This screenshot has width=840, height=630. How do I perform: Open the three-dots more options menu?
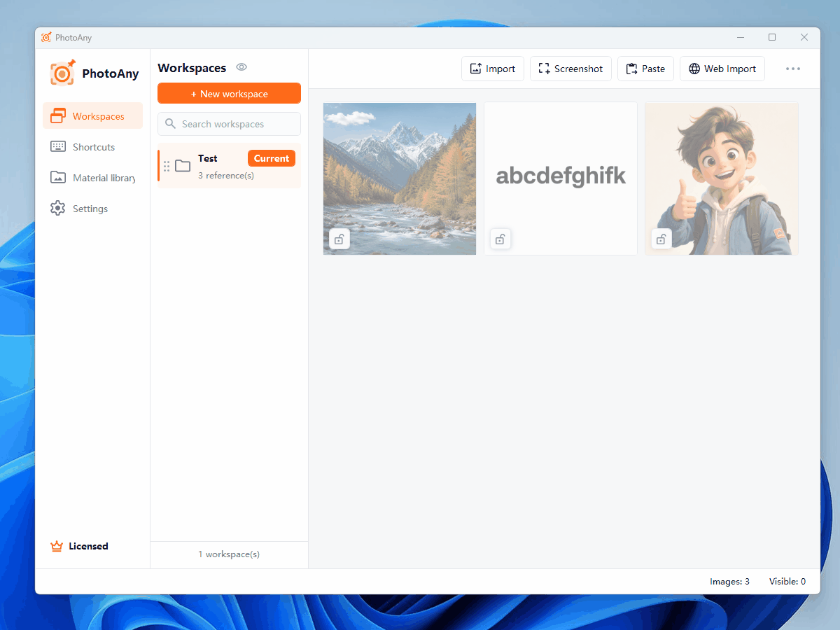tap(793, 69)
